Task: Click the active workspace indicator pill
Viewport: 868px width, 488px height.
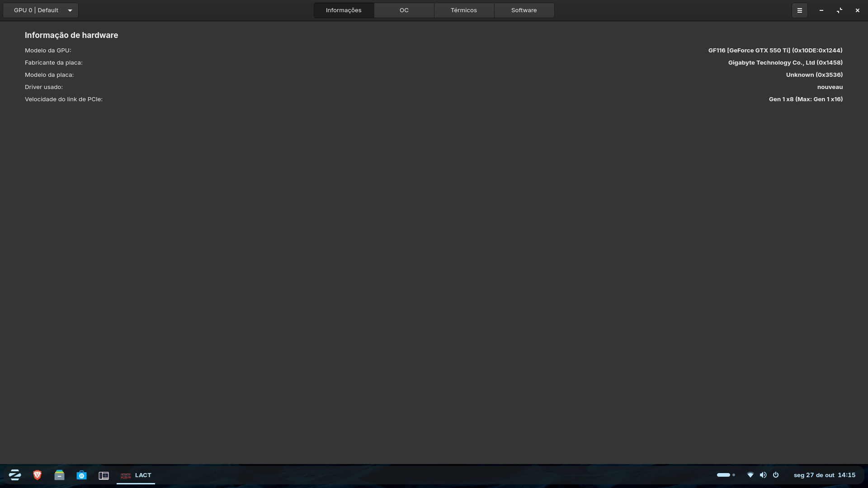Action: coord(723,475)
